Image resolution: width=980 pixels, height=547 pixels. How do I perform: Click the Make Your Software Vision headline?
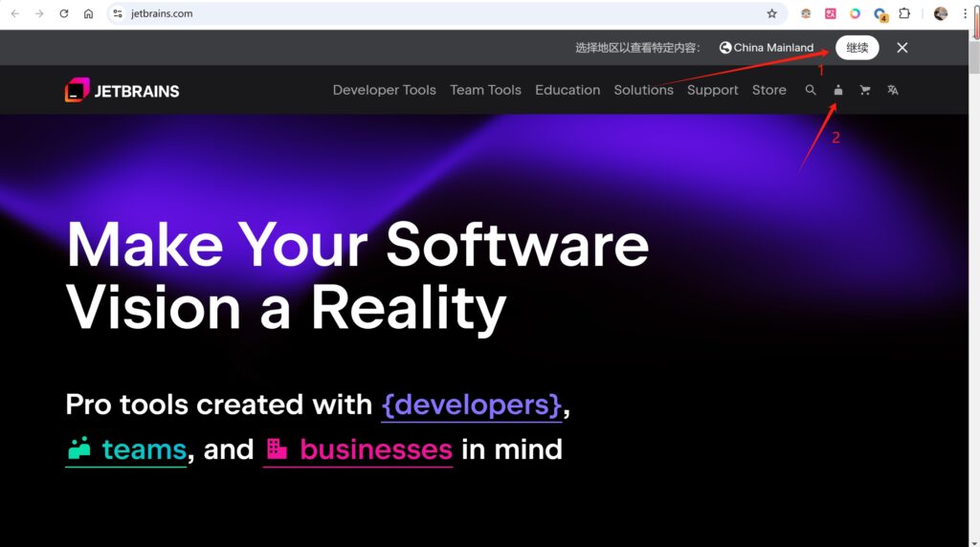pyautogui.click(x=358, y=276)
